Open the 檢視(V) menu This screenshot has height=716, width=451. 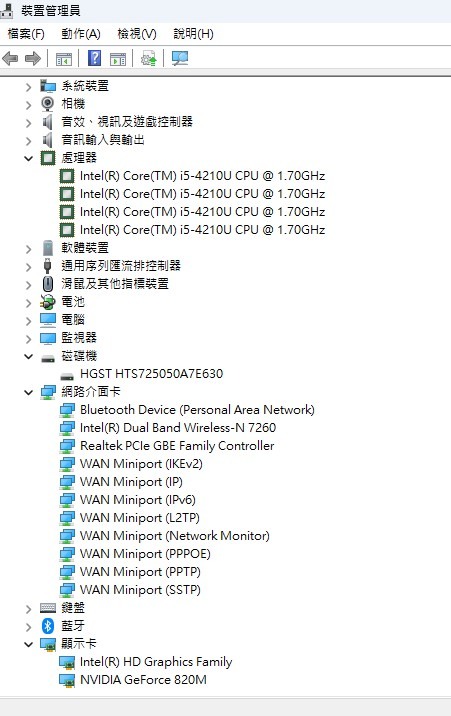coord(136,34)
